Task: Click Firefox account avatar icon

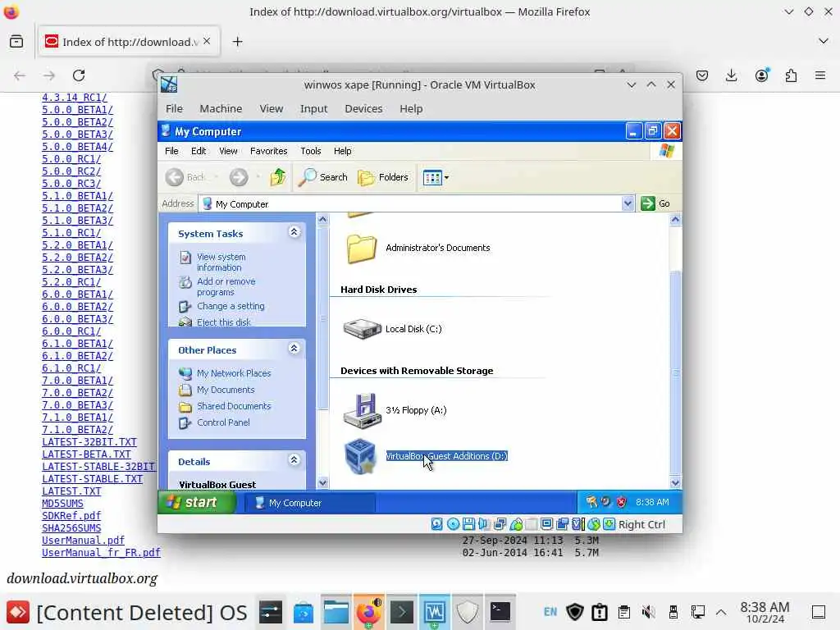Action: click(762, 75)
